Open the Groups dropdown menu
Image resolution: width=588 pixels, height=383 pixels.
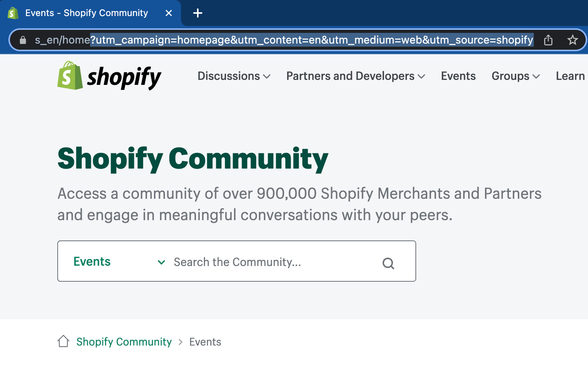(536, 76)
